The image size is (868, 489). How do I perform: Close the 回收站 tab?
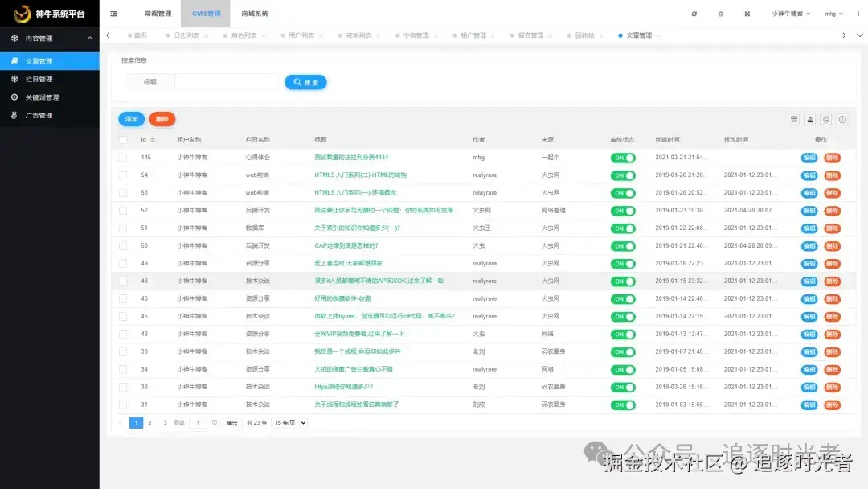tap(601, 36)
